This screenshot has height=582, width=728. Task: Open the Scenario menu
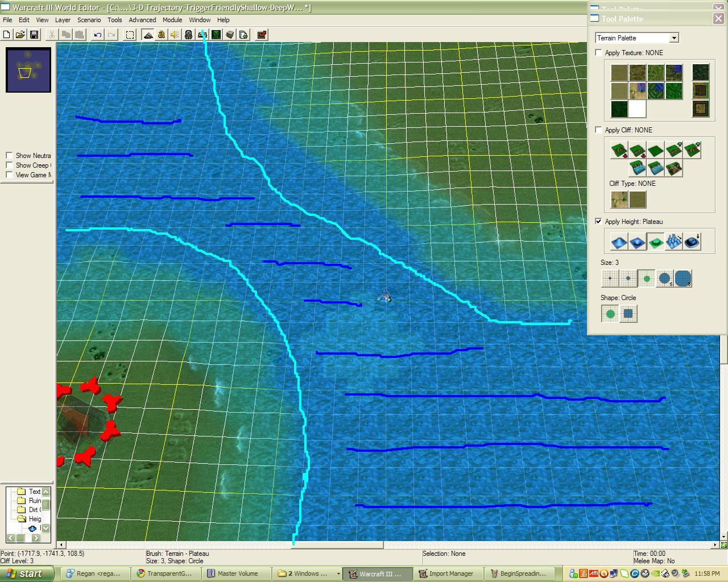point(89,20)
